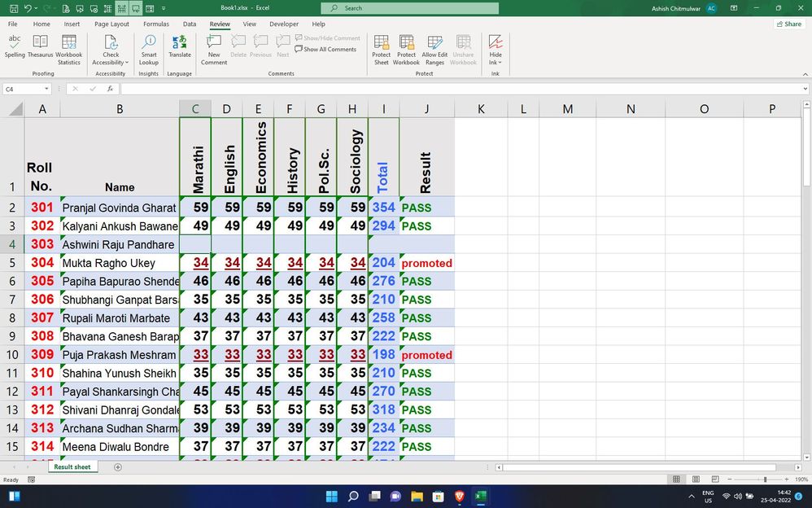This screenshot has width=812, height=508.
Task: Open the Page Layout tab
Action: (x=111, y=24)
